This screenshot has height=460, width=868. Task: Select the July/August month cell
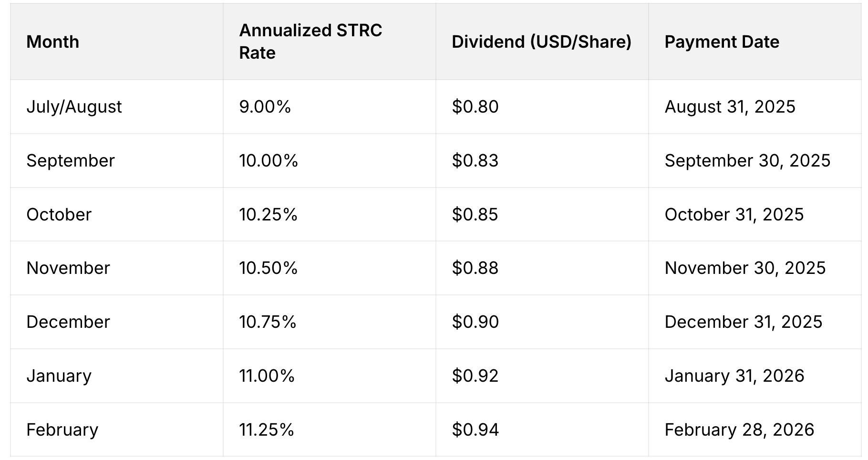click(x=74, y=106)
